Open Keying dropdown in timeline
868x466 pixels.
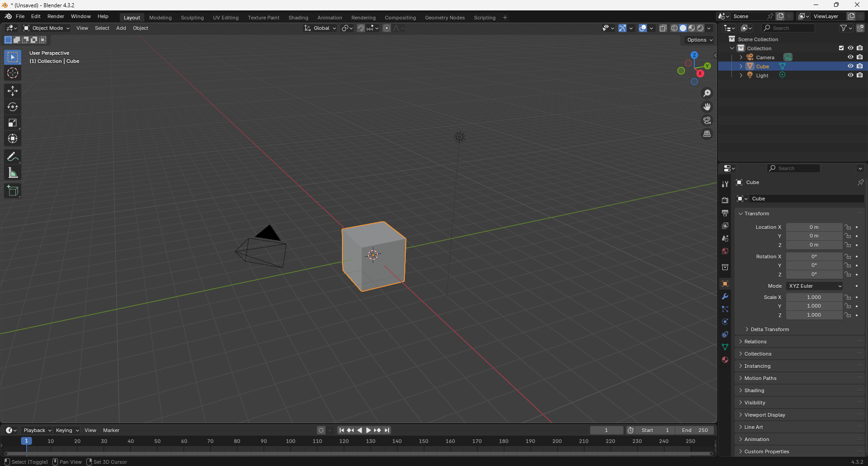click(67, 430)
